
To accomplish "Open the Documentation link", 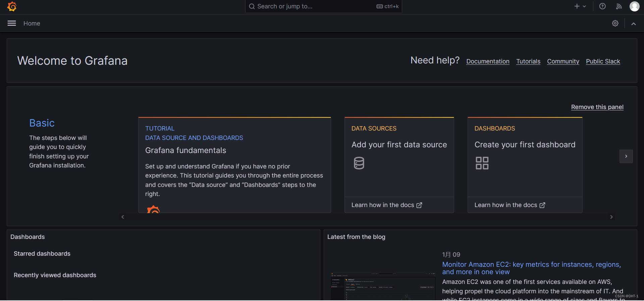I will pyautogui.click(x=488, y=61).
